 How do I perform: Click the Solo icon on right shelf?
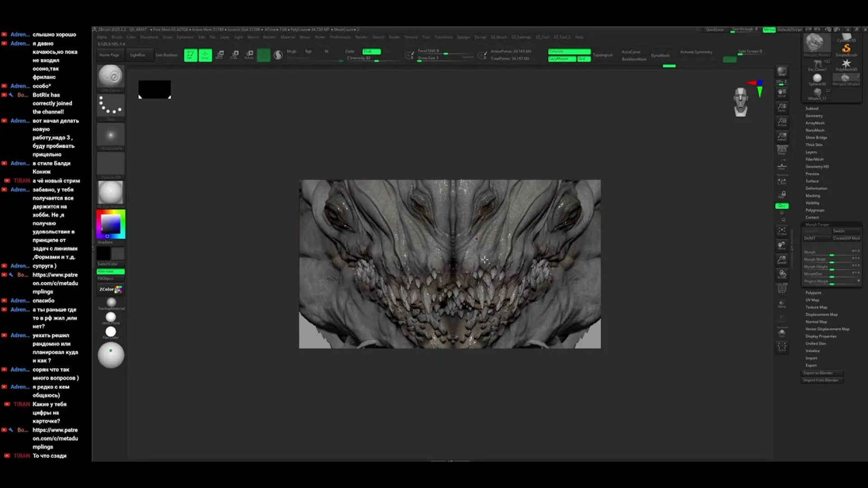coord(782,333)
